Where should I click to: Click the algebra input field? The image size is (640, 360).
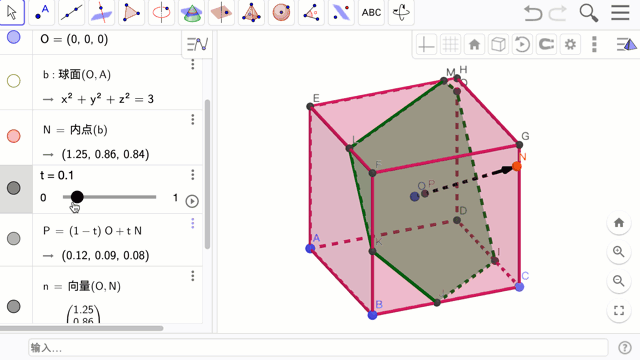318,348
